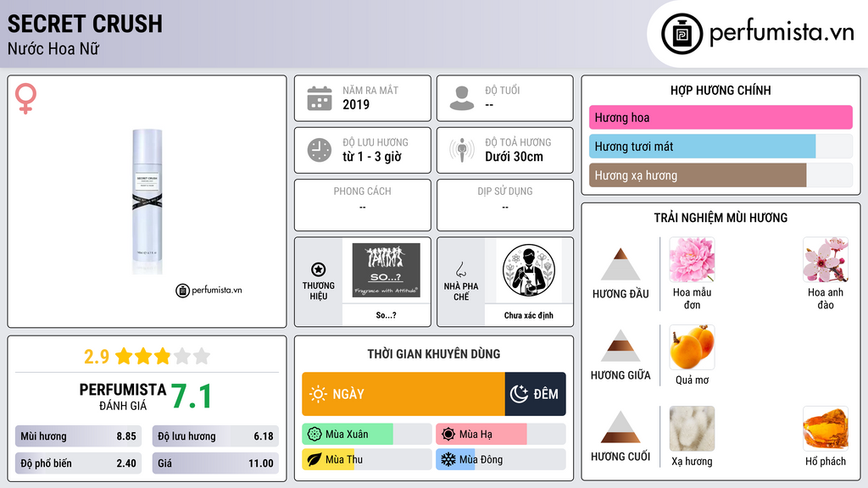Screen dimensions: 868x488
Task: Open the Secret Crush bottle product image
Action: pyautogui.click(x=147, y=202)
